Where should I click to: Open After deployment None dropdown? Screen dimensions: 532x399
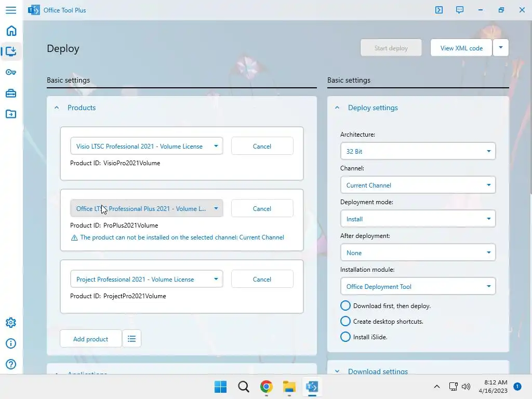[x=418, y=252]
